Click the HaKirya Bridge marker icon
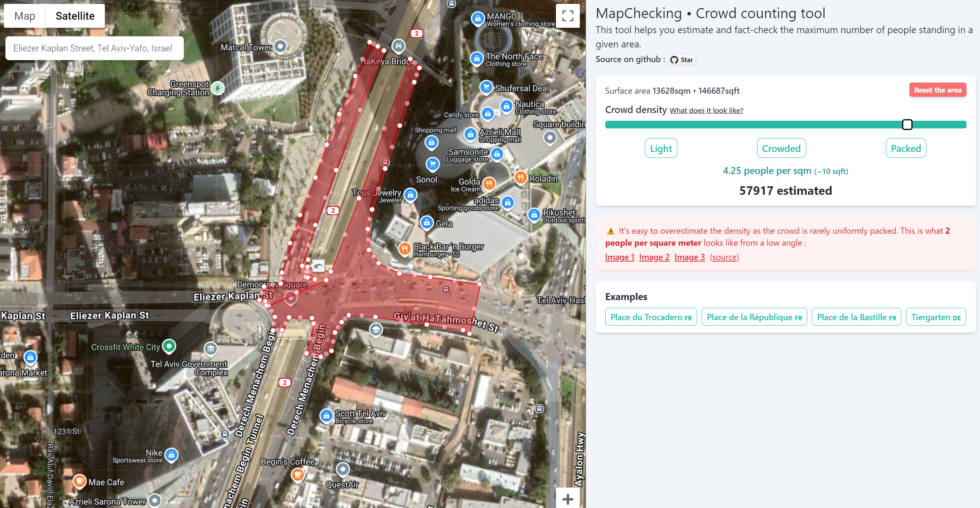This screenshot has width=980, height=508. [x=399, y=46]
